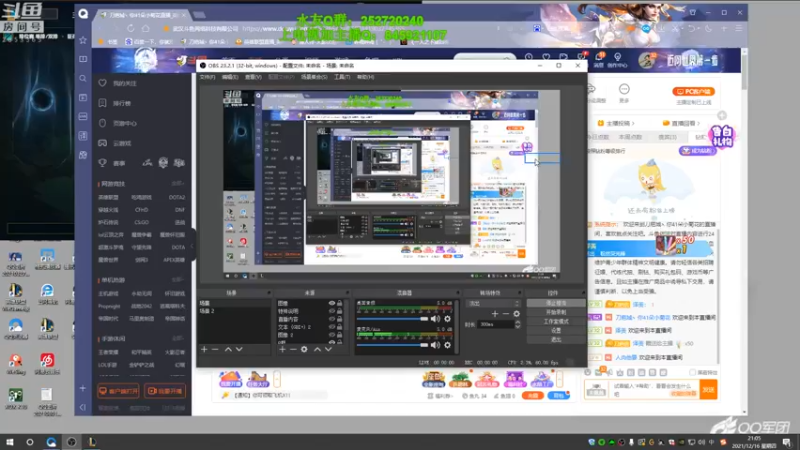Add a new scene in OBS scenes panel
The height and width of the screenshot is (450, 800).
[204, 349]
